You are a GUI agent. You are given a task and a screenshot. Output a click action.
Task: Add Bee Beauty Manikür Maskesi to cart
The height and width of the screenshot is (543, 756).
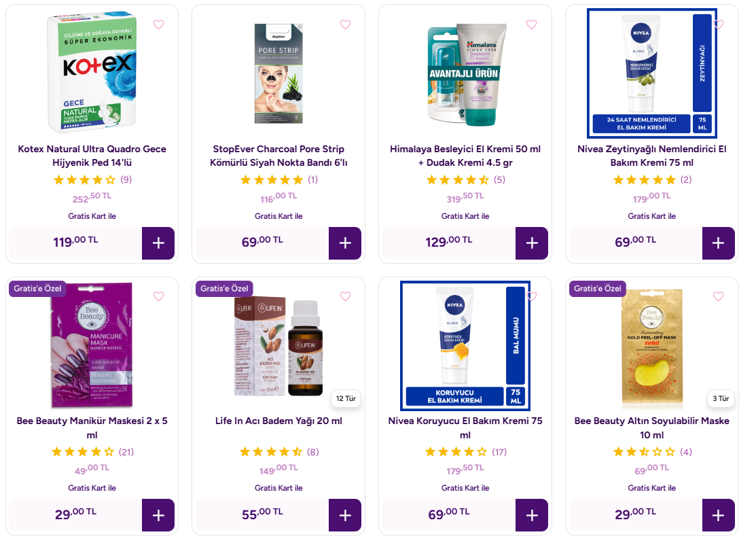tap(158, 515)
